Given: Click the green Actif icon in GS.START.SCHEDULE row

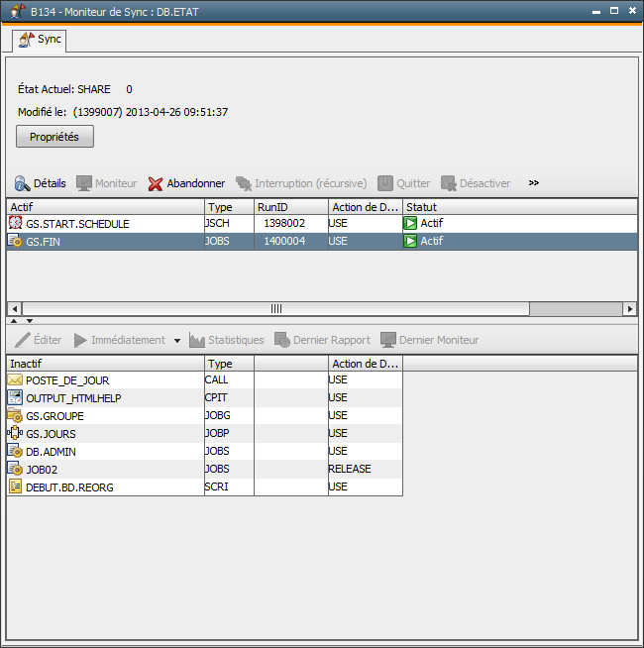Looking at the screenshot, I should (410, 223).
